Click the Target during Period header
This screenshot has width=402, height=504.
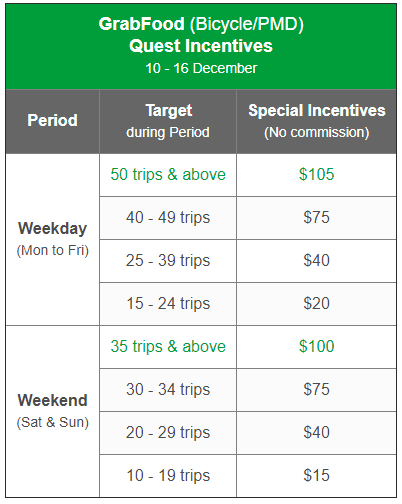168,121
